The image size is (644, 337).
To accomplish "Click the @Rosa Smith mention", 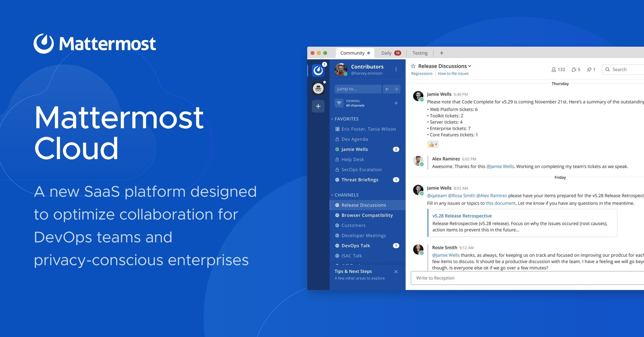I will pyautogui.click(x=462, y=196).
